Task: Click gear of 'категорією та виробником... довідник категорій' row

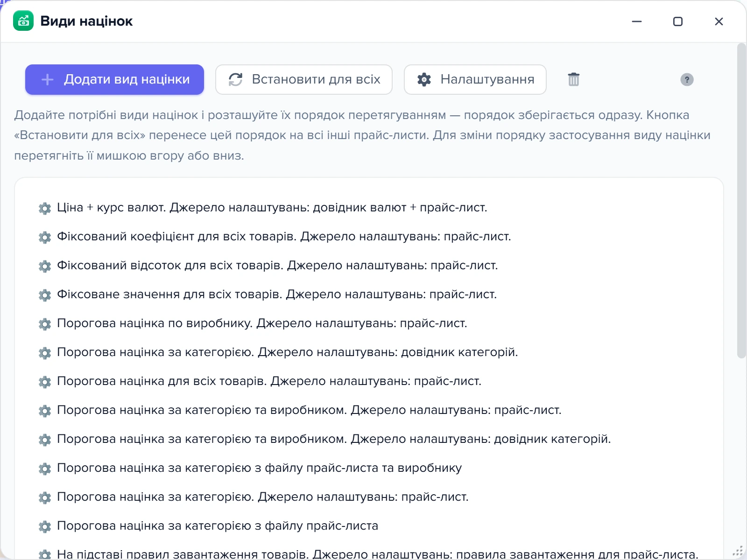Action: click(45, 440)
